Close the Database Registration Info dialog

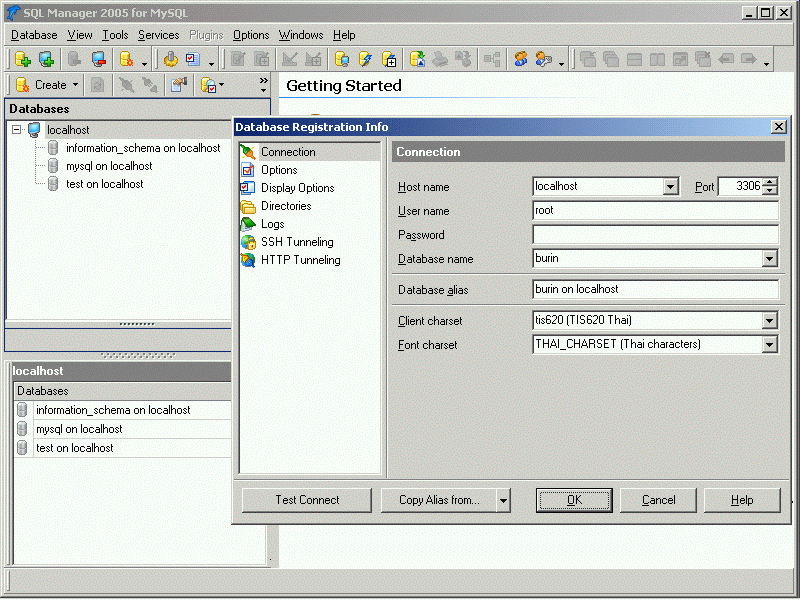[x=779, y=127]
